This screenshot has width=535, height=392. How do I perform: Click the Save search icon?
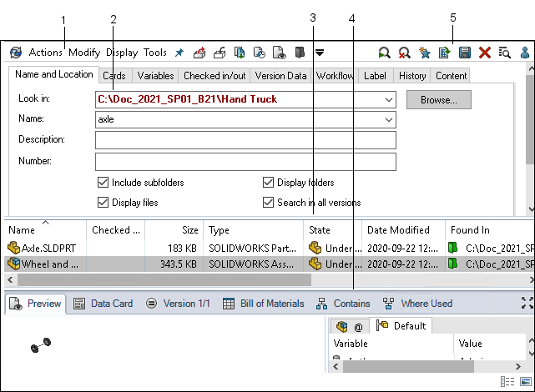click(x=465, y=53)
